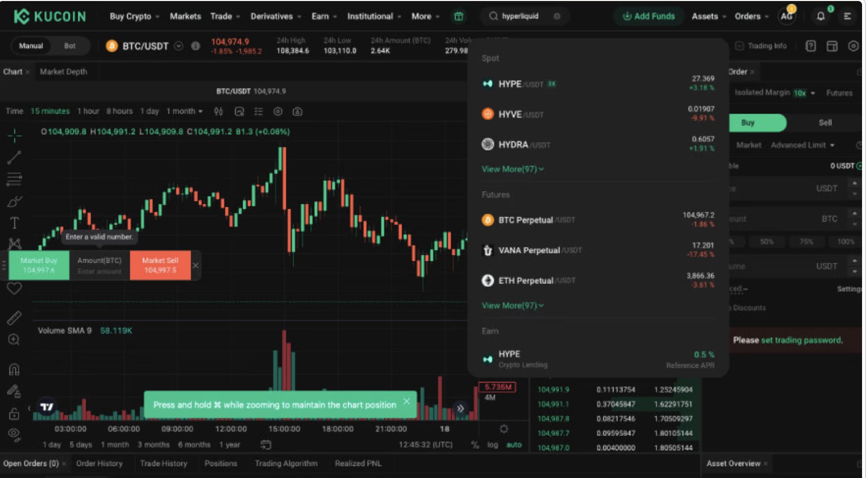Select the text annotation tool
This screenshot has height=478, width=868.
[14, 223]
